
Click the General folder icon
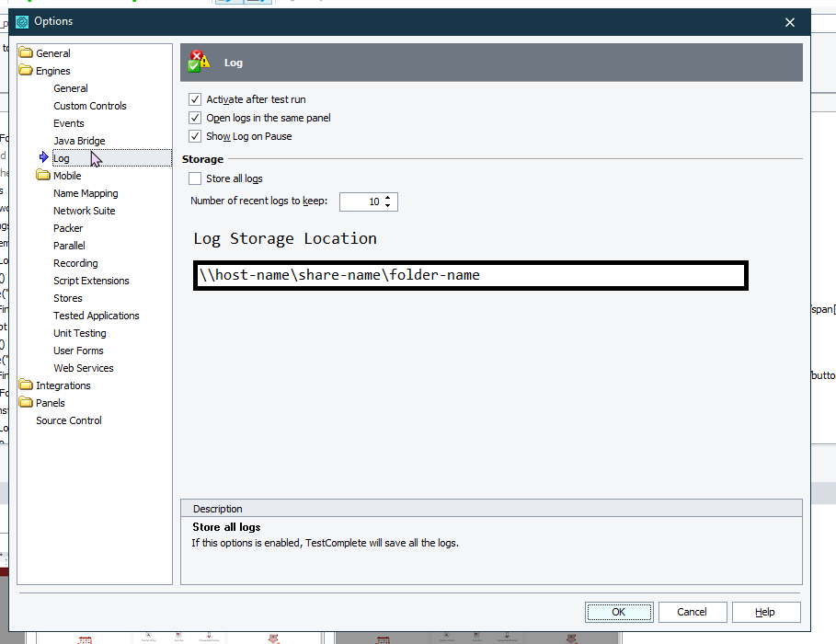(x=26, y=52)
